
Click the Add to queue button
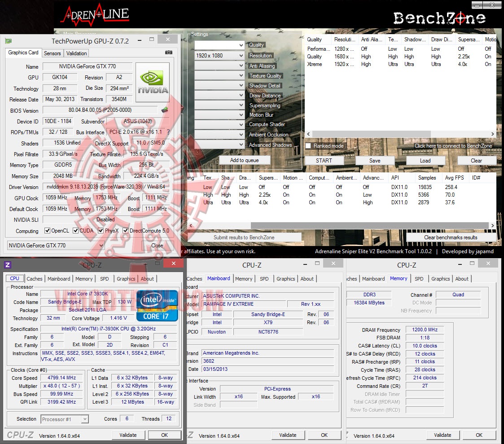(x=244, y=160)
